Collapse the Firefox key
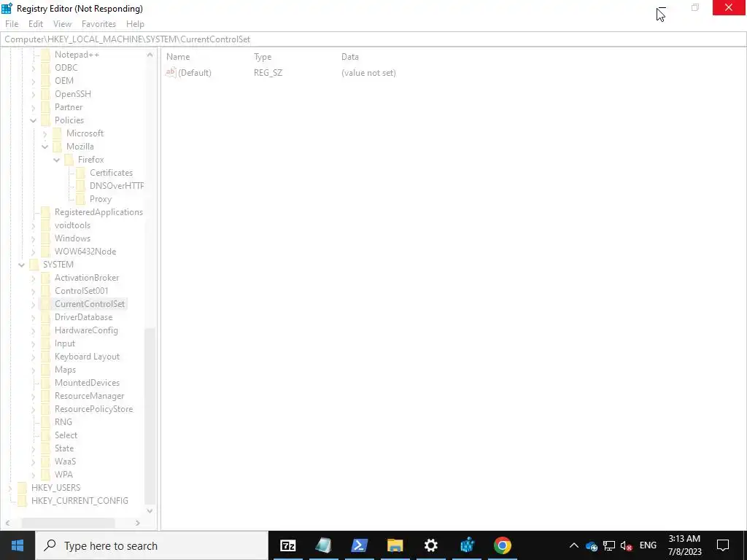The image size is (747, 560). coord(57,160)
